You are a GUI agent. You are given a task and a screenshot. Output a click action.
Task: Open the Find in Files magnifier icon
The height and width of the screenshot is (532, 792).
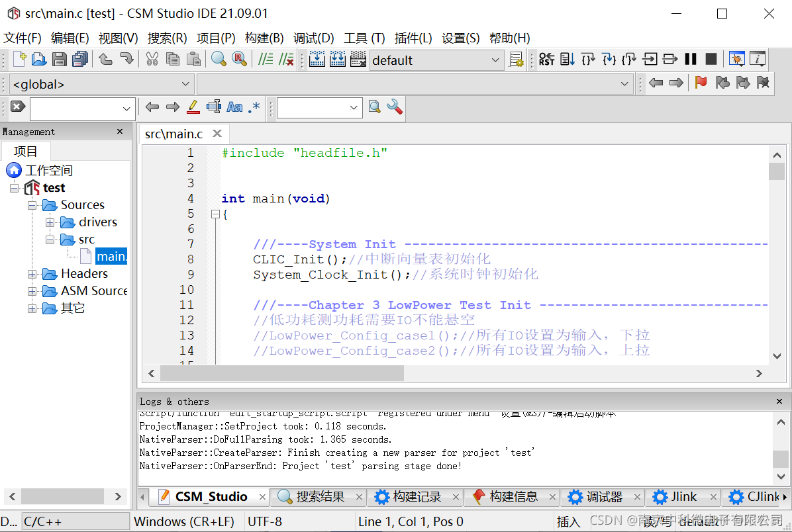(x=219, y=59)
